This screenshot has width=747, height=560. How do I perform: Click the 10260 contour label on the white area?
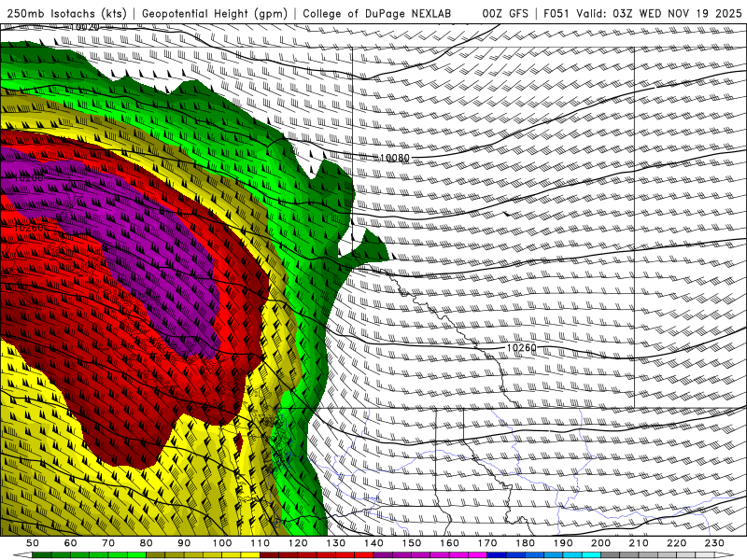[521, 348]
